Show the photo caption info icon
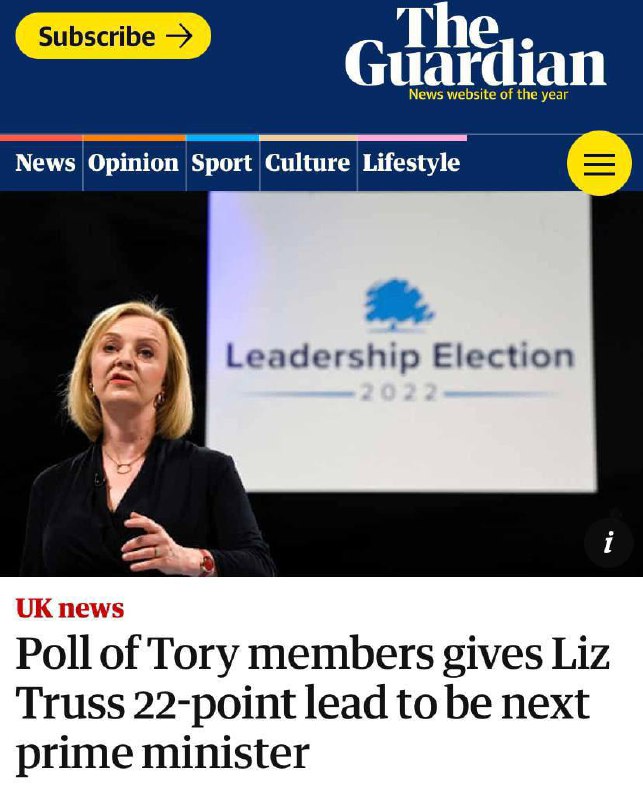The image size is (643, 800). coord(608,543)
